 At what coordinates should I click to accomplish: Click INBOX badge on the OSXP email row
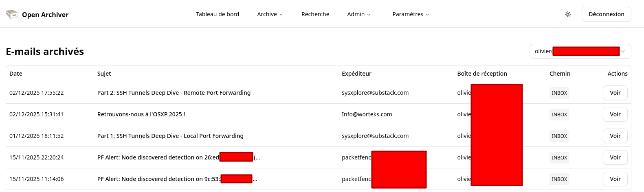tap(559, 114)
